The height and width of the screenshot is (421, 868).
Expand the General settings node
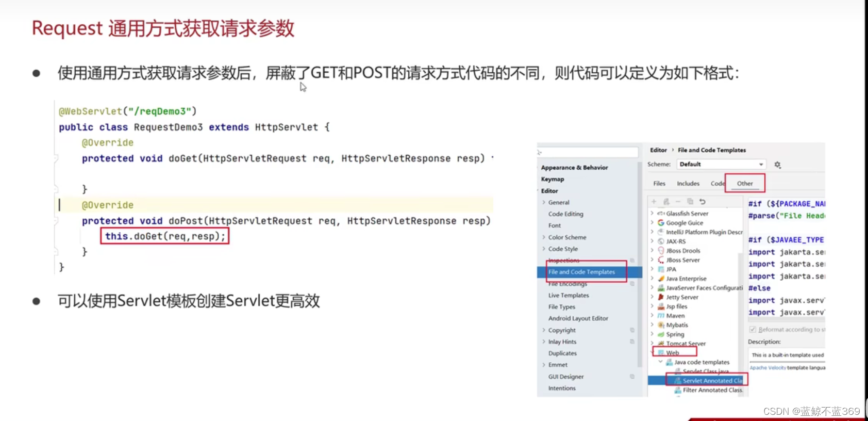544,202
